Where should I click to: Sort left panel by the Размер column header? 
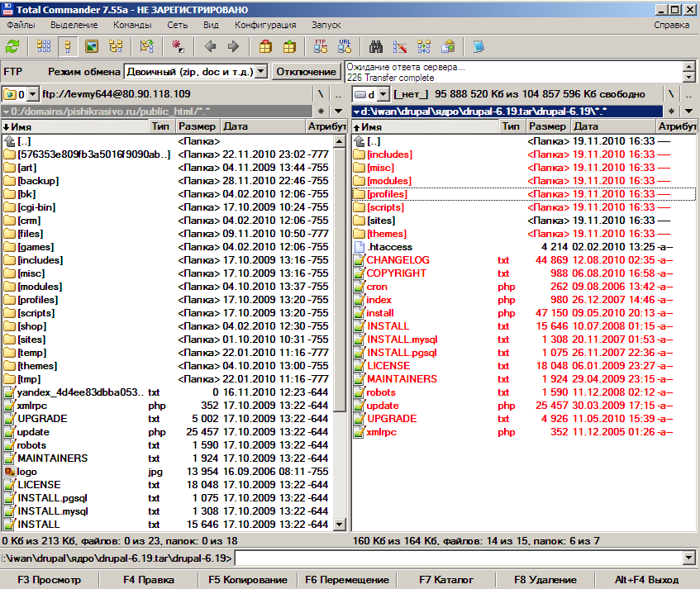198,126
